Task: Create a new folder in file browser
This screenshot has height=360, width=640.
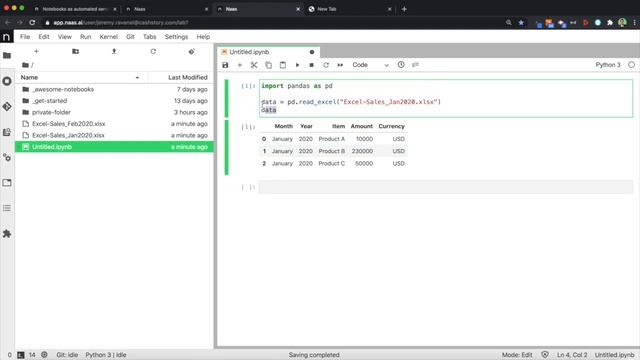Action: pos(76,51)
